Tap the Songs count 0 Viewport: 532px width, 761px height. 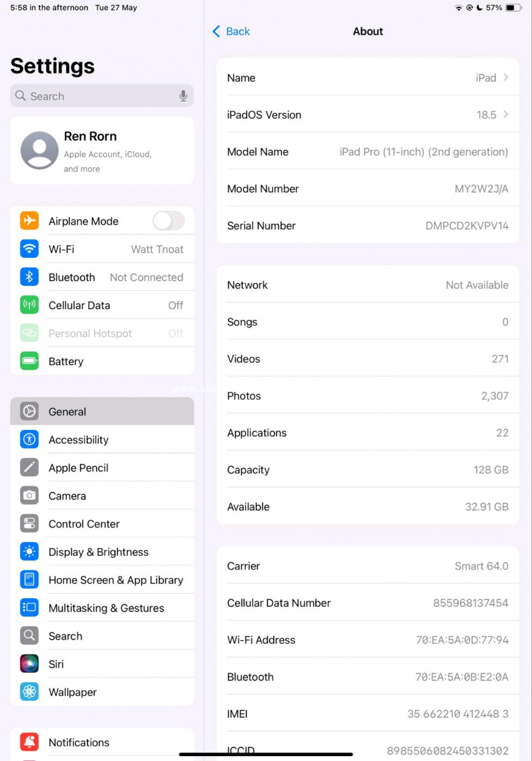point(505,322)
